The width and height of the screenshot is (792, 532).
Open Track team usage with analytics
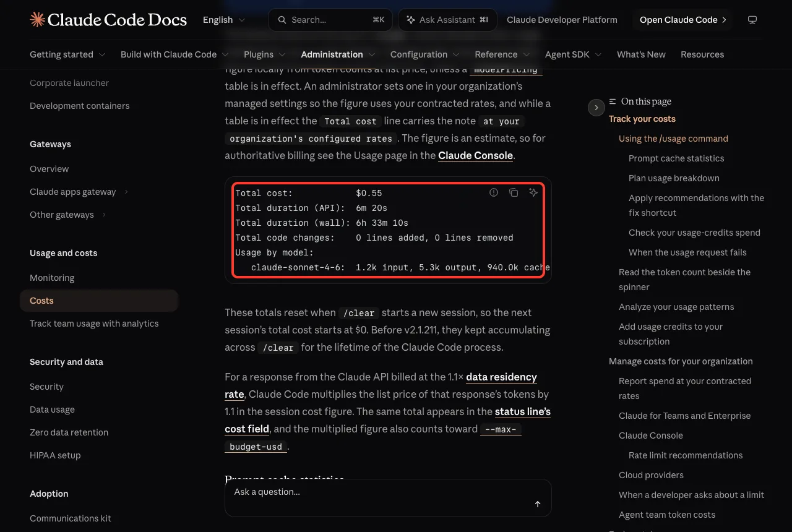click(x=94, y=324)
